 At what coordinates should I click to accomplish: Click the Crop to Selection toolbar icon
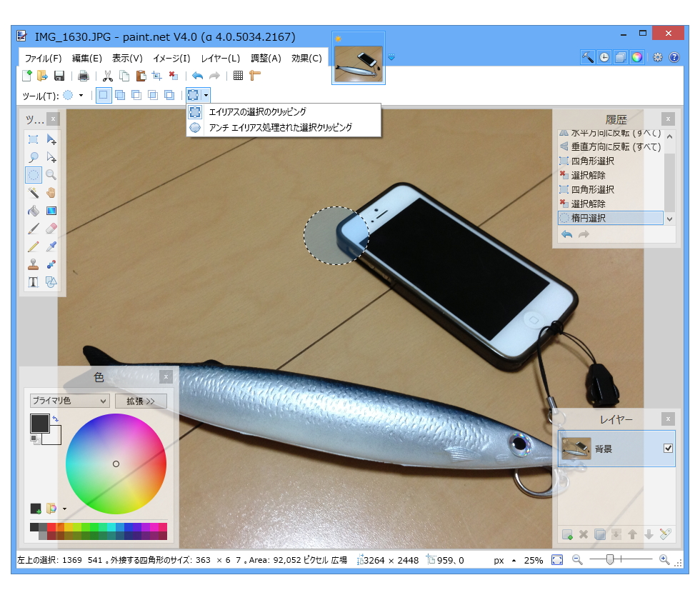pos(156,76)
